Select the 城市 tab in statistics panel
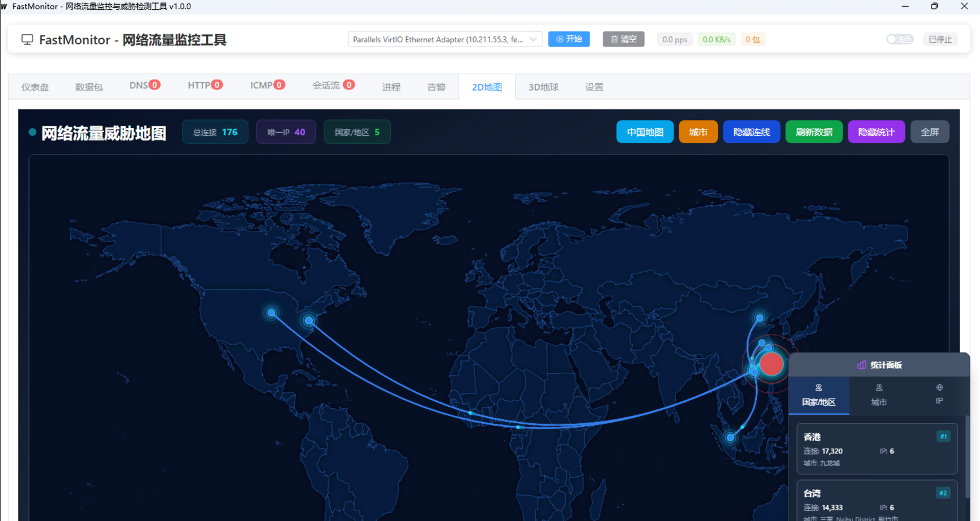This screenshot has width=980, height=521. click(x=879, y=395)
